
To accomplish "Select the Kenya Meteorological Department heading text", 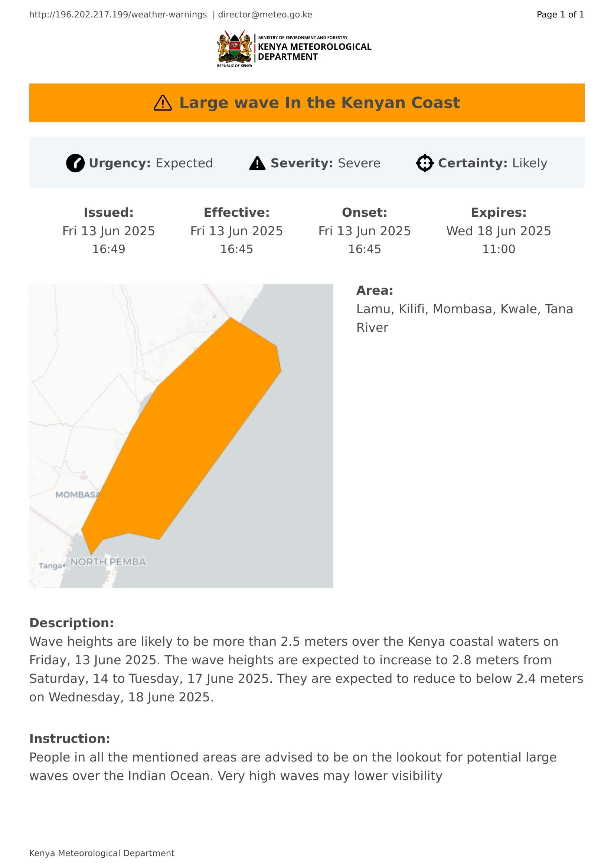I will pos(314,52).
